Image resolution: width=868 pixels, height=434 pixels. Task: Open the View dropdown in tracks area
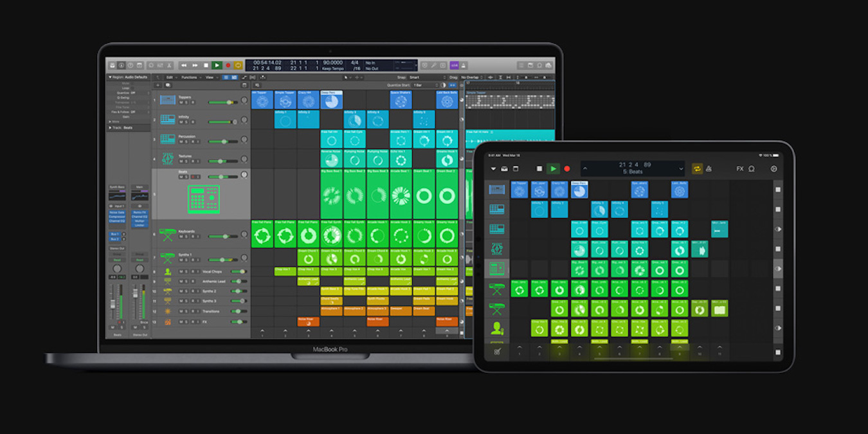(x=210, y=77)
